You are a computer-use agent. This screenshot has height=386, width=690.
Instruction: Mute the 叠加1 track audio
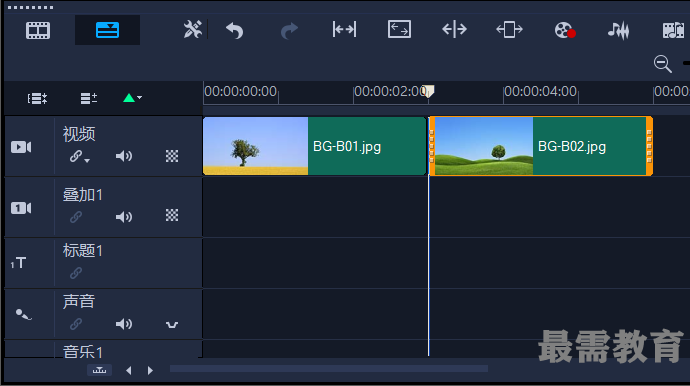coord(124,217)
